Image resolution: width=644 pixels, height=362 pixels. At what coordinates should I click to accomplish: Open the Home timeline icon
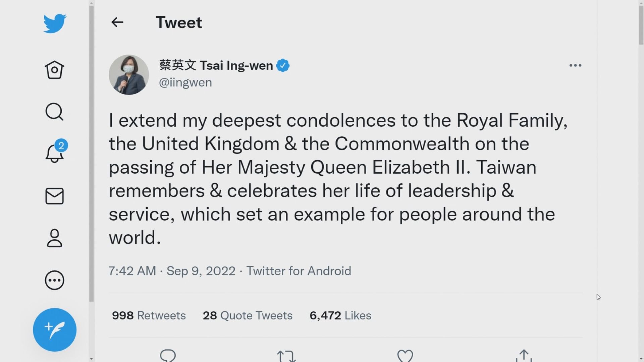point(54,70)
